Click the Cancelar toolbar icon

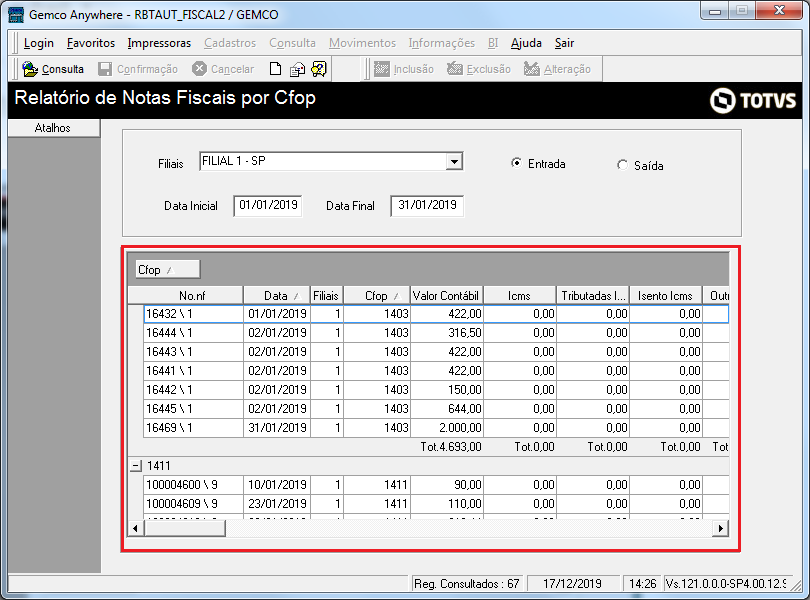pyautogui.click(x=199, y=69)
